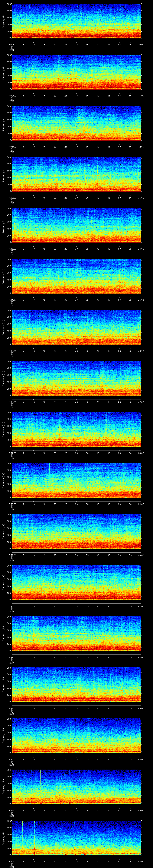Viewport: 153px width, 868px height.
Task: Click Frequency (Hz) axis label of the 7:37:00 panel
Action: tap(3, 429)
